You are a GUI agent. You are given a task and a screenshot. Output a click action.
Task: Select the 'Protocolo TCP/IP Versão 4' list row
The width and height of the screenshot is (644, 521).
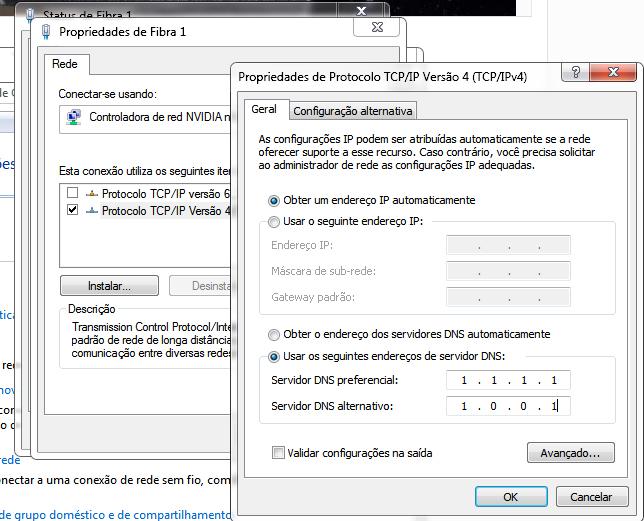[x=146, y=211]
